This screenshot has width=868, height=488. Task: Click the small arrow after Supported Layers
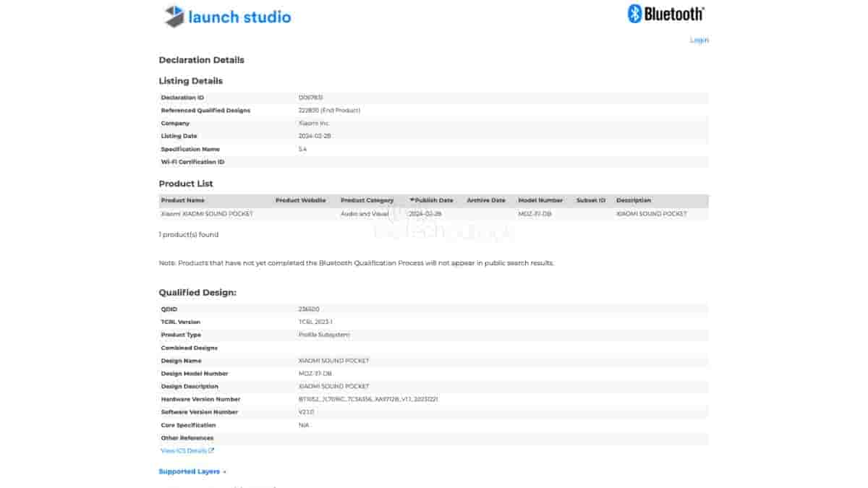click(x=225, y=472)
